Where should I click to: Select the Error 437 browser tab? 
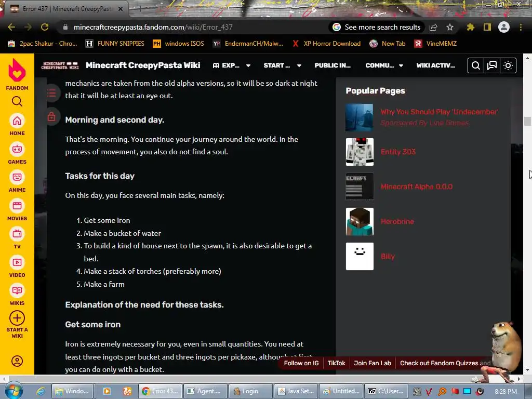point(66,9)
